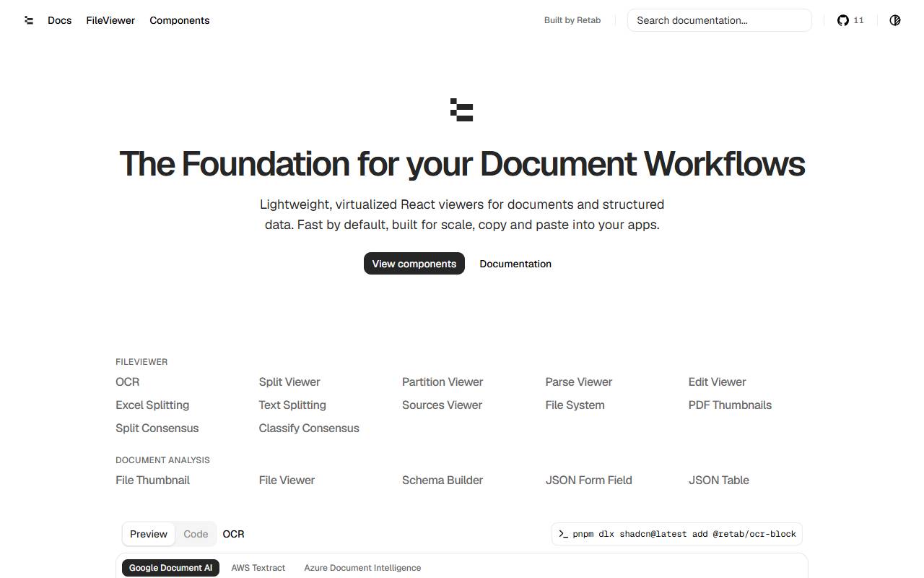Open the Parse Viewer link
Image resolution: width=924 pixels, height=578 pixels.
(x=579, y=381)
